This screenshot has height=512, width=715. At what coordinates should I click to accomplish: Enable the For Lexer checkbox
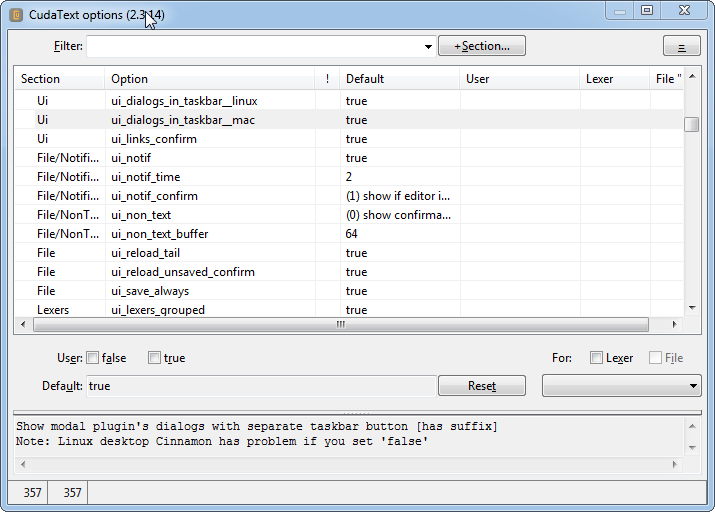point(596,358)
